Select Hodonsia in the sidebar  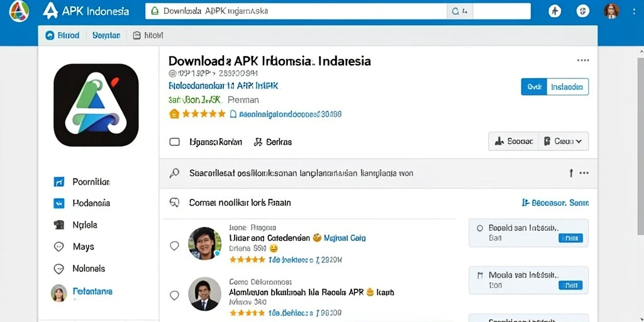(x=91, y=203)
